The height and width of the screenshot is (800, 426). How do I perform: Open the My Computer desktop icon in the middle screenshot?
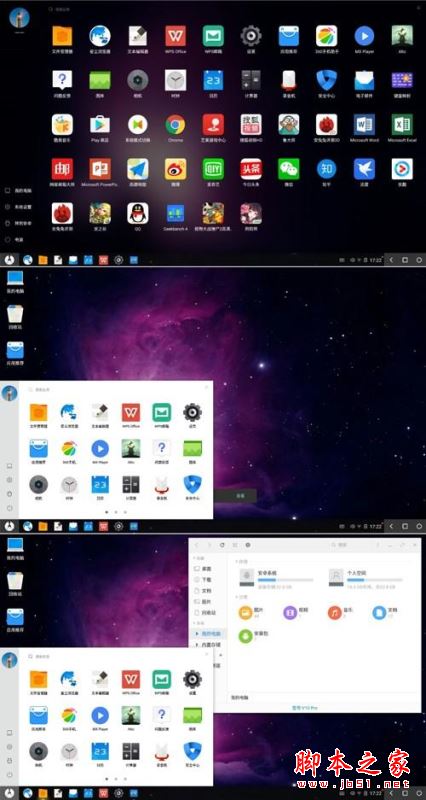pyautogui.click(x=15, y=282)
